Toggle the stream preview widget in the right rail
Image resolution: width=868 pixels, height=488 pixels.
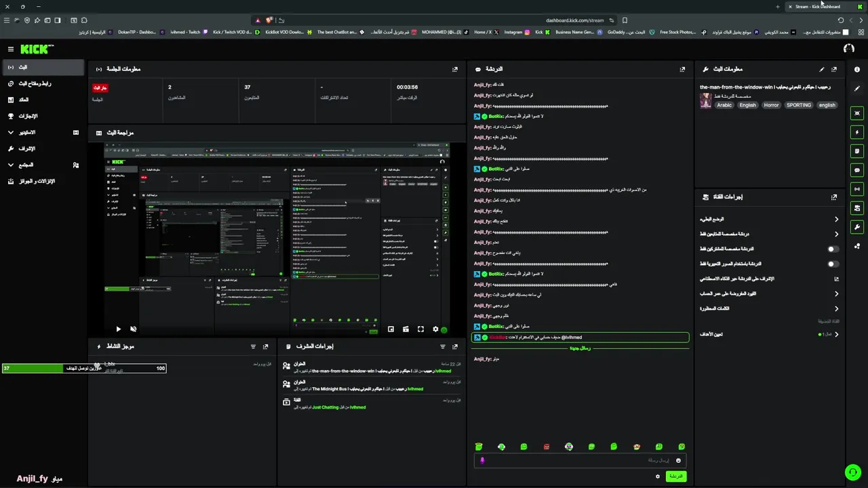(857, 113)
